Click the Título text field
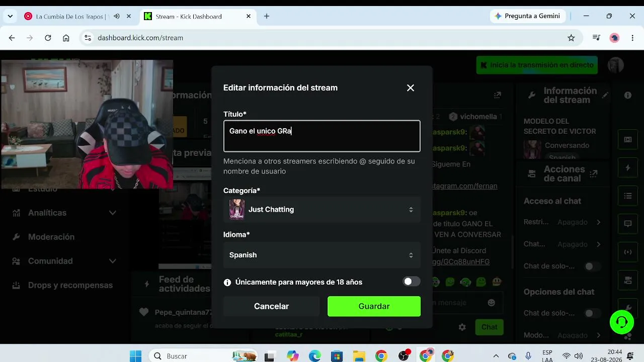Screen dimensions: 644x362 pos(322,136)
